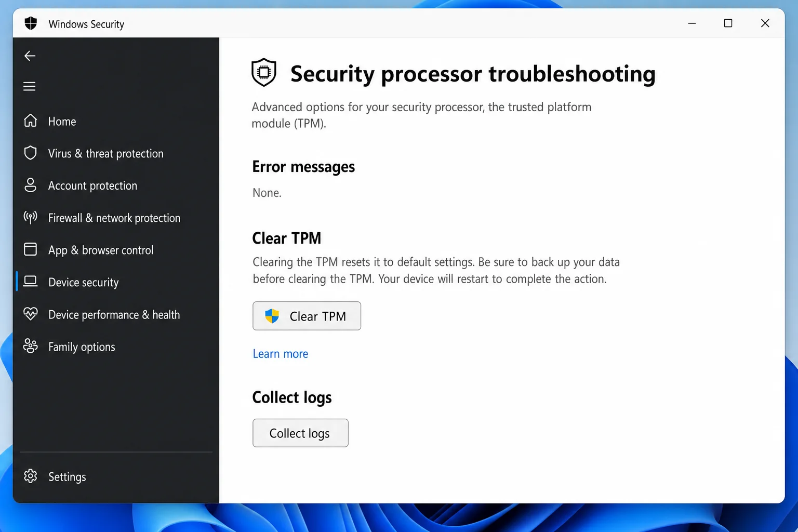Viewport: 798px width, 532px height.
Task: Open Device performance & health
Action: (114, 315)
